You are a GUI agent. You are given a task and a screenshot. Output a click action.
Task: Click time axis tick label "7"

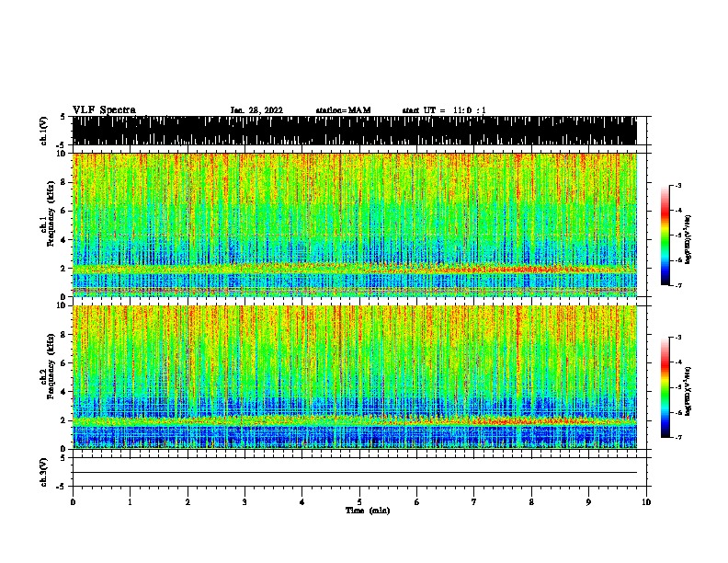pos(474,501)
